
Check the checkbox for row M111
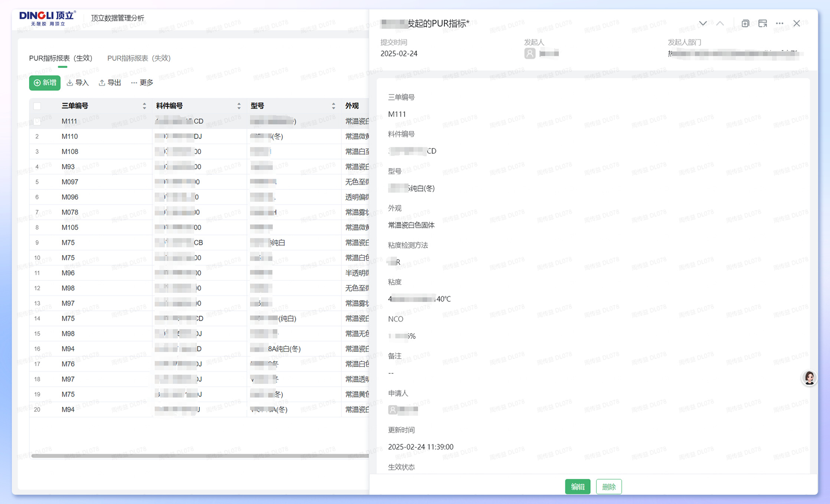point(37,121)
